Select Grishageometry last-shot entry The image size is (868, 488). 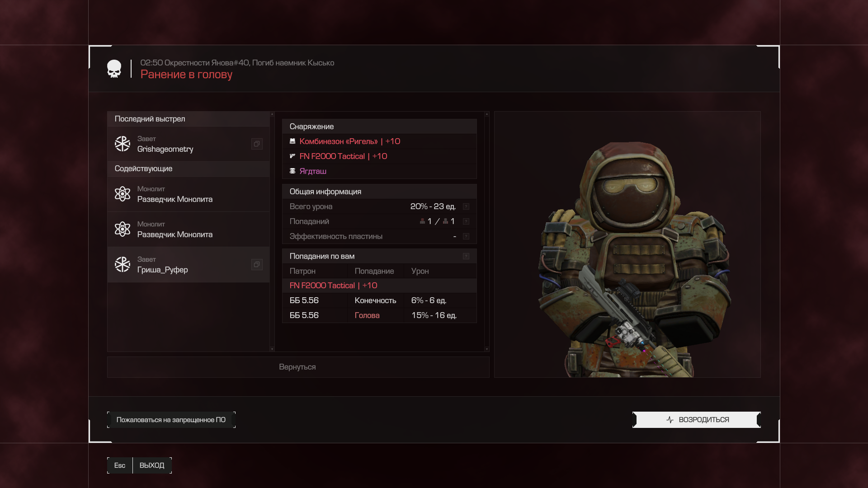[189, 144]
